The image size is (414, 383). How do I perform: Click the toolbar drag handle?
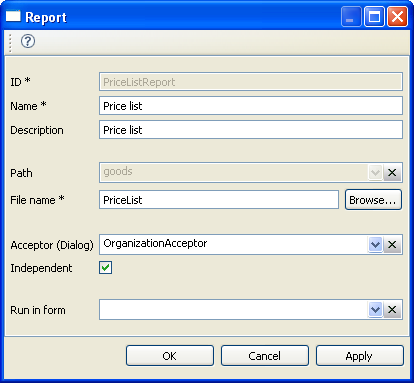[10, 43]
